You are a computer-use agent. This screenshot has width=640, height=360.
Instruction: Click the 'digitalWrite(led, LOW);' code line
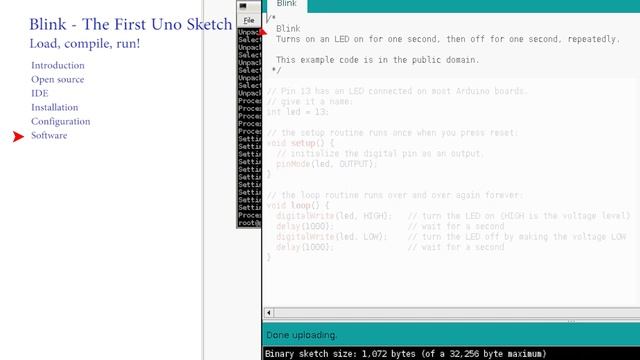pyautogui.click(x=331, y=237)
